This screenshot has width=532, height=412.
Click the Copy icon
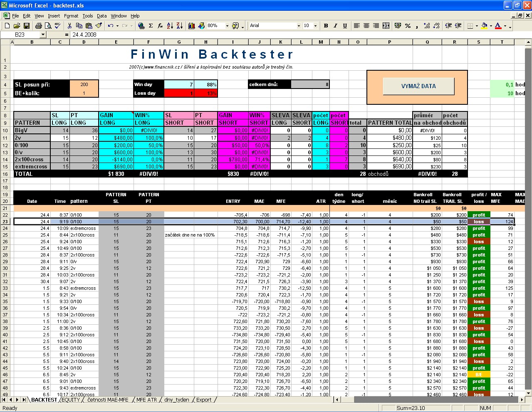pos(79,26)
